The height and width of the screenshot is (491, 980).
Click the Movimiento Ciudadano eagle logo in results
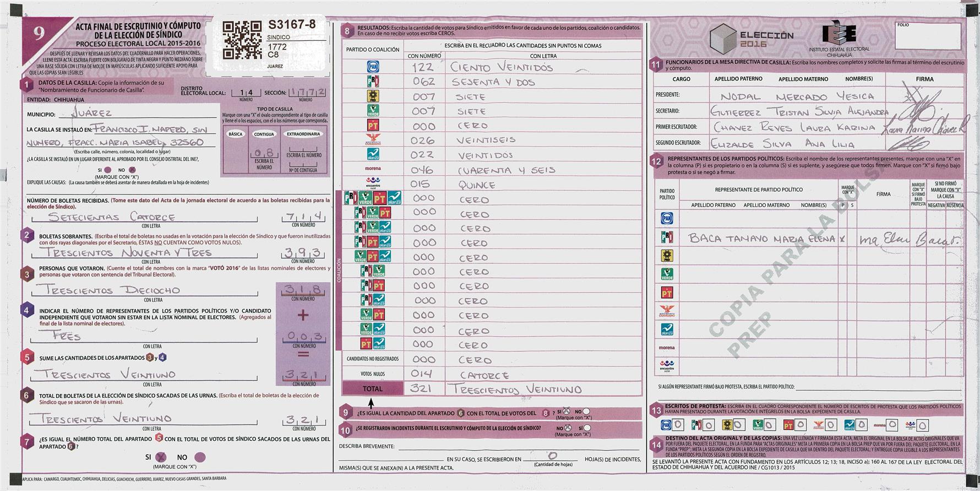coord(373,139)
